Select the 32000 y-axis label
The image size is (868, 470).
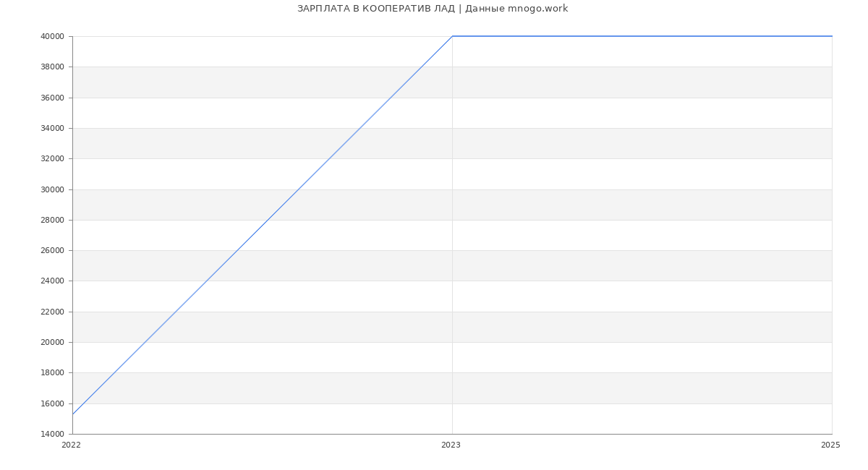pyautogui.click(x=52, y=159)
